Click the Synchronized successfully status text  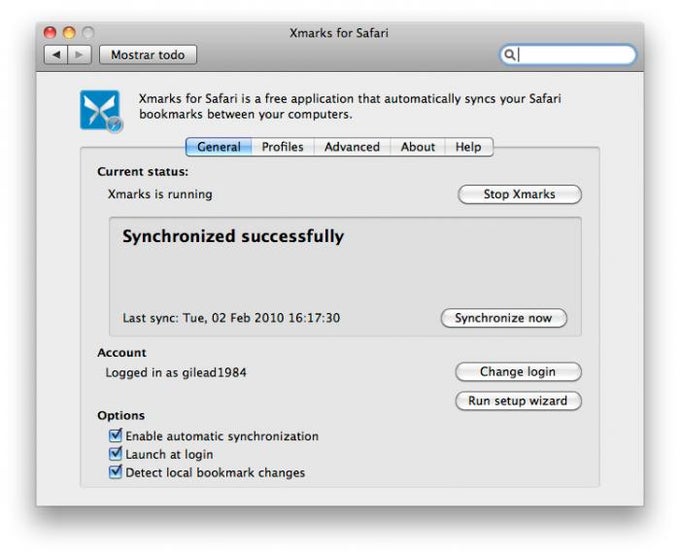click(233, 237)
